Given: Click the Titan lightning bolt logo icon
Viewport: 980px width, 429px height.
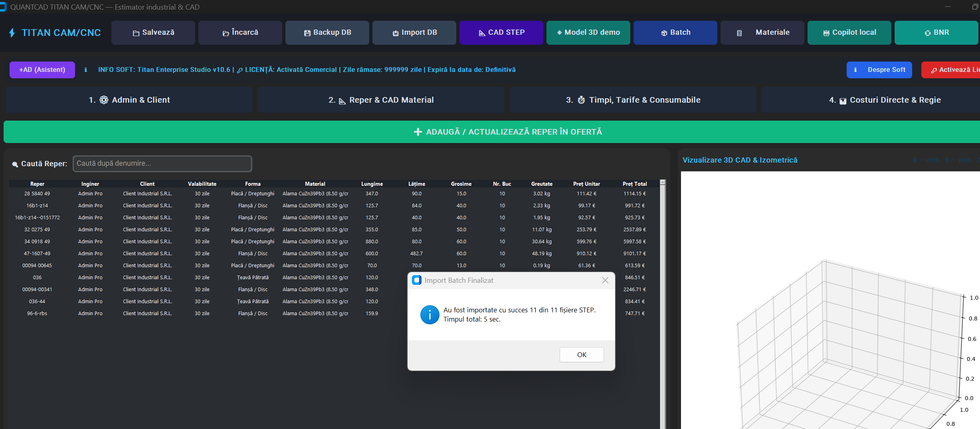Looking at the screenshot, I should 12,33.
